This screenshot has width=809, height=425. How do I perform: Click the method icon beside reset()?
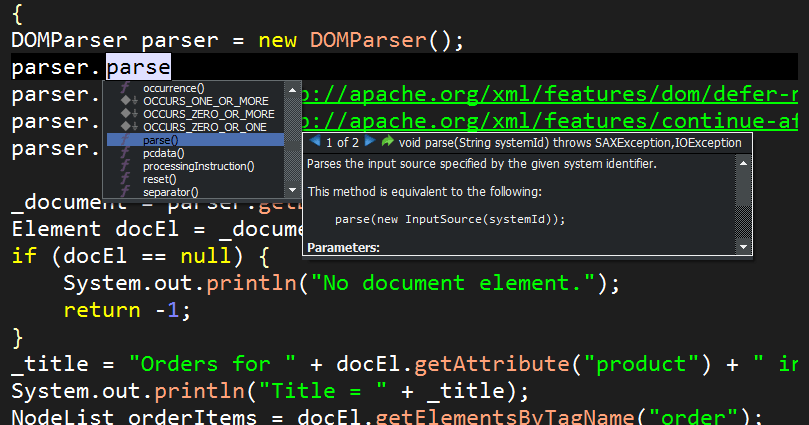tap(127, 179)
